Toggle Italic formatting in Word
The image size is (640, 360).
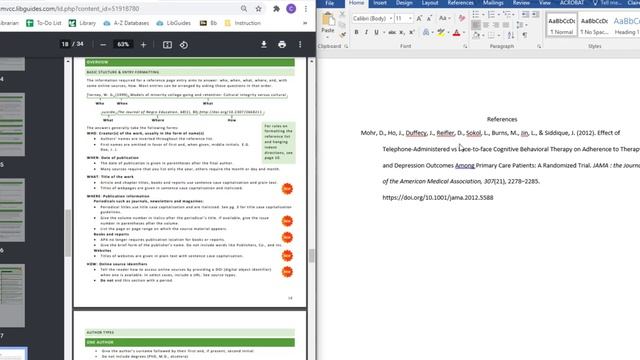366,32
